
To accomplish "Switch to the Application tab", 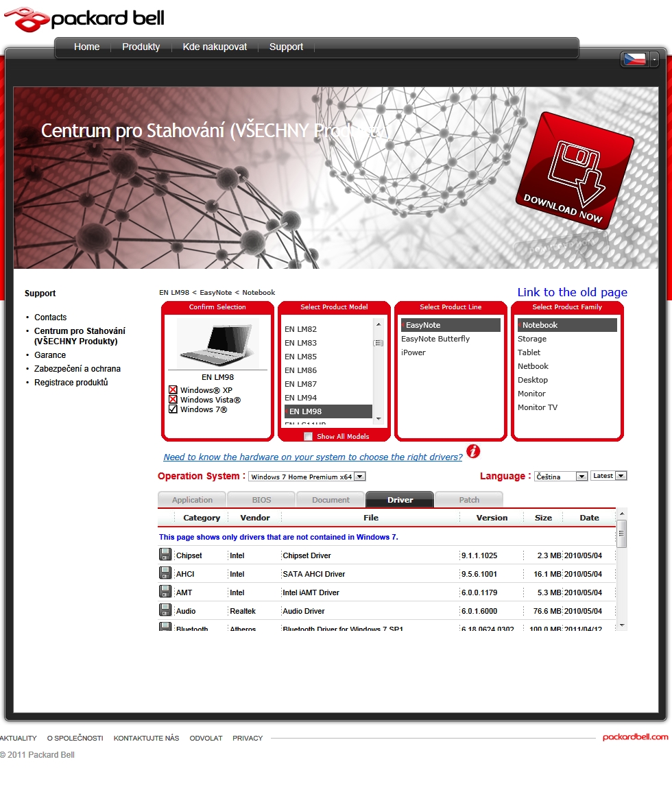I will [192, 499].
